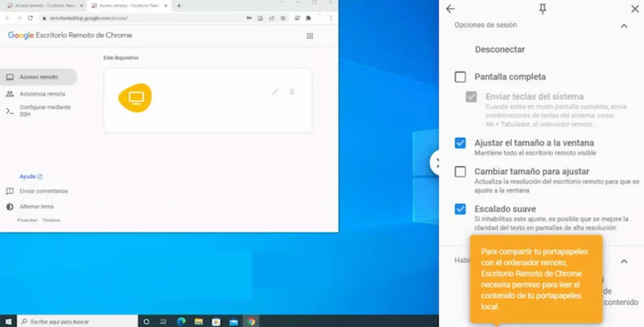Reload the remote desktop page

tap(30, 18)
